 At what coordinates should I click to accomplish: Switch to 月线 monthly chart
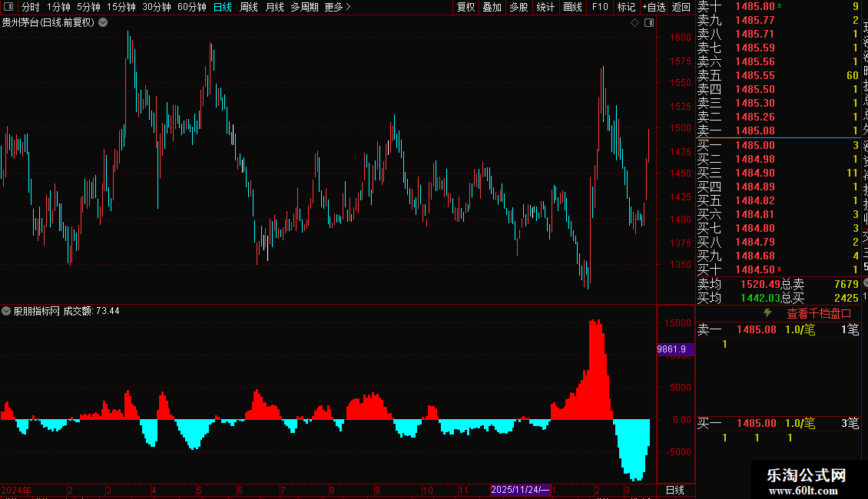tap(274, 7)
